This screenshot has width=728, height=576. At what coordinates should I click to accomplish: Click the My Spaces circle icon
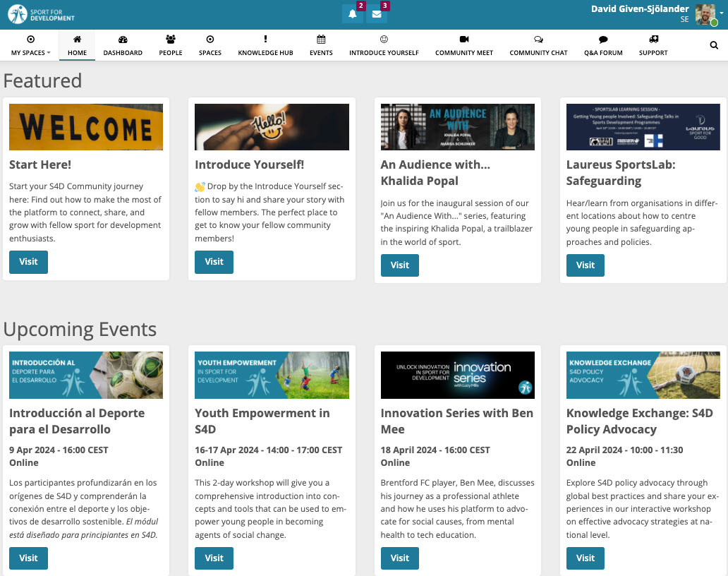(x=30, y=39)
